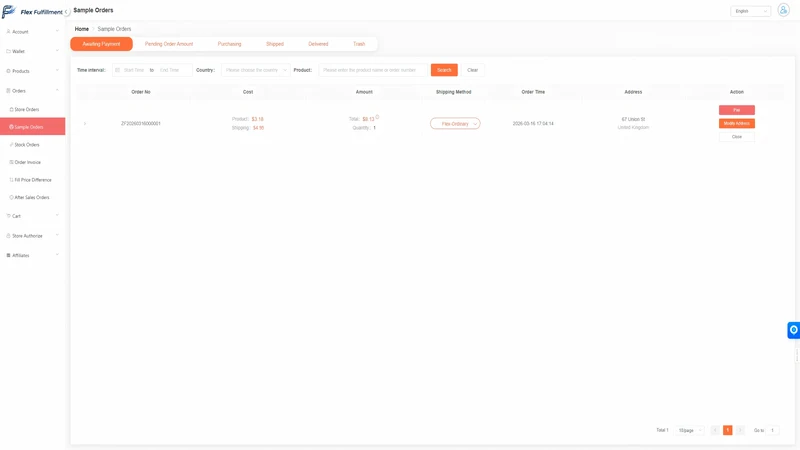Click the Quantity value 1

pyautogui.click(x=374, y=128)
